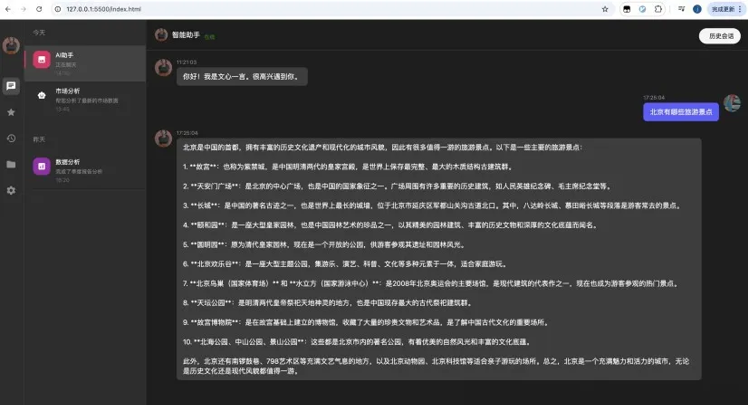Open history via the clock sidebar icon
This screenshot has width=748, height=405.
(11, 138)
